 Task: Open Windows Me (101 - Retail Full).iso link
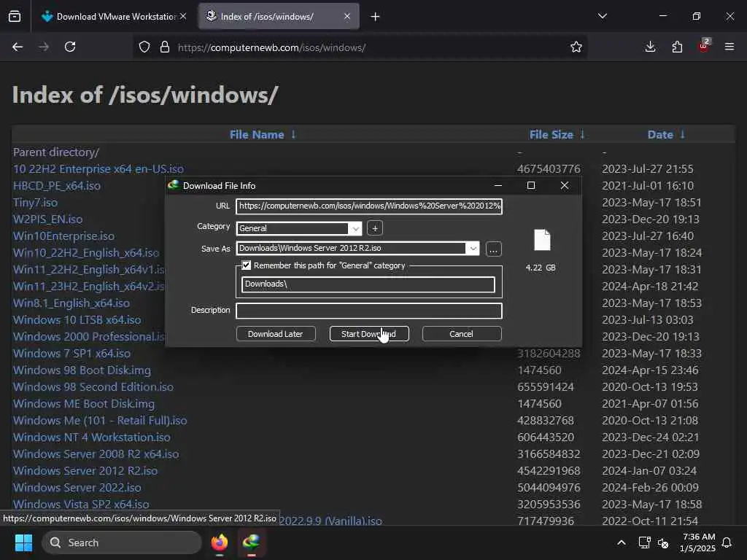coord(100,421)
